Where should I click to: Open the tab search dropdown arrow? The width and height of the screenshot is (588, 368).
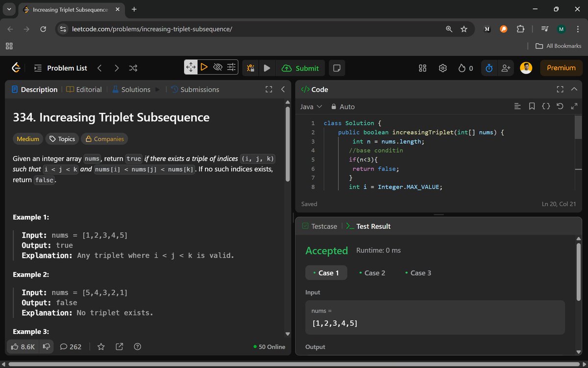point(10,9)
